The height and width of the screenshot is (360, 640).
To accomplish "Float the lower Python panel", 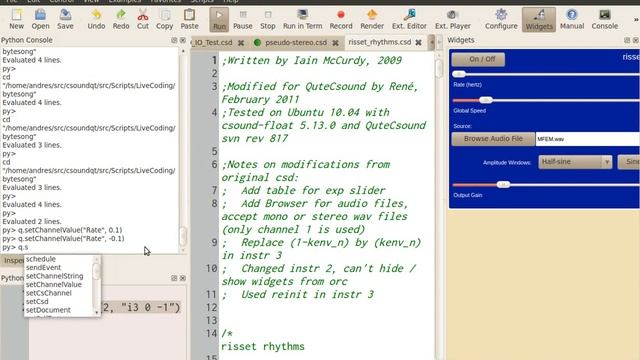I will pyautogui.click(x=174, y=278).
